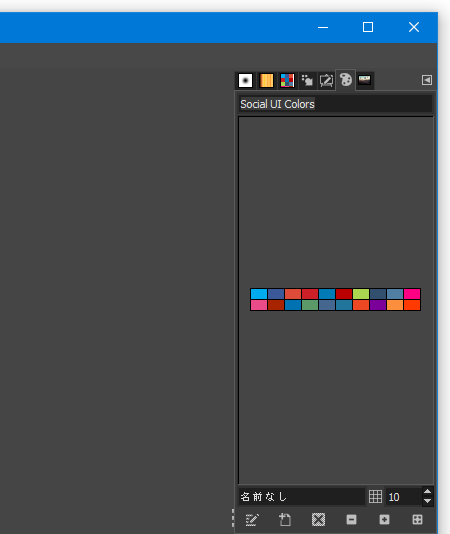Viewport: 450px width, 534px height.
Task: Open the Tool Presets tab icon
Action: click(x=326, y=81)
